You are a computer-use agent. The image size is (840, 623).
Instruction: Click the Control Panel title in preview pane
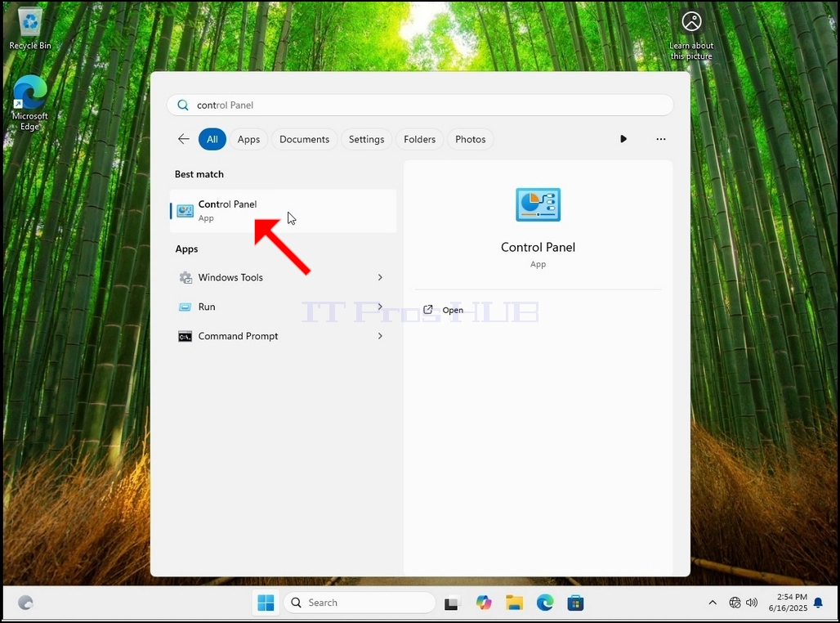coord(538,247)
